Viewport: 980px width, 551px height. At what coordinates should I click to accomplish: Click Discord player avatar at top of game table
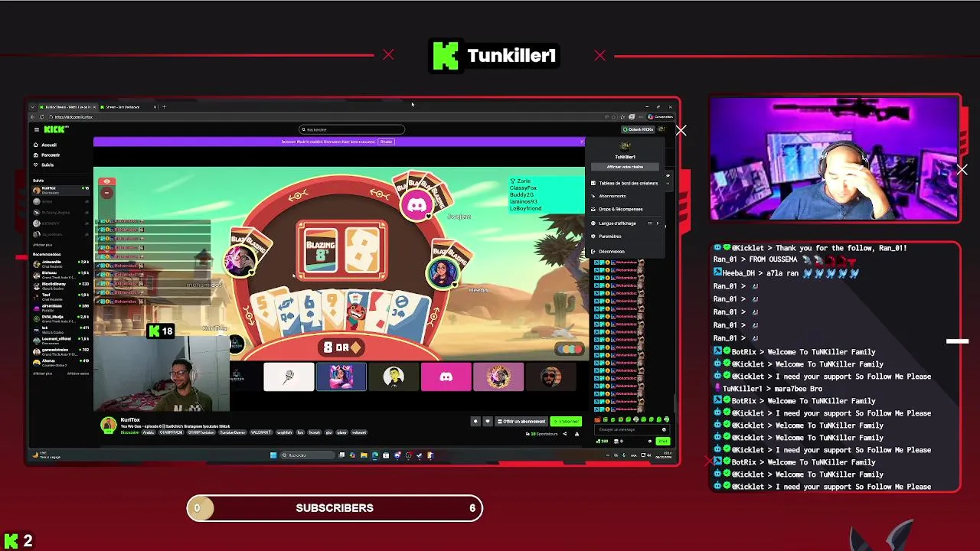[416, 205]
